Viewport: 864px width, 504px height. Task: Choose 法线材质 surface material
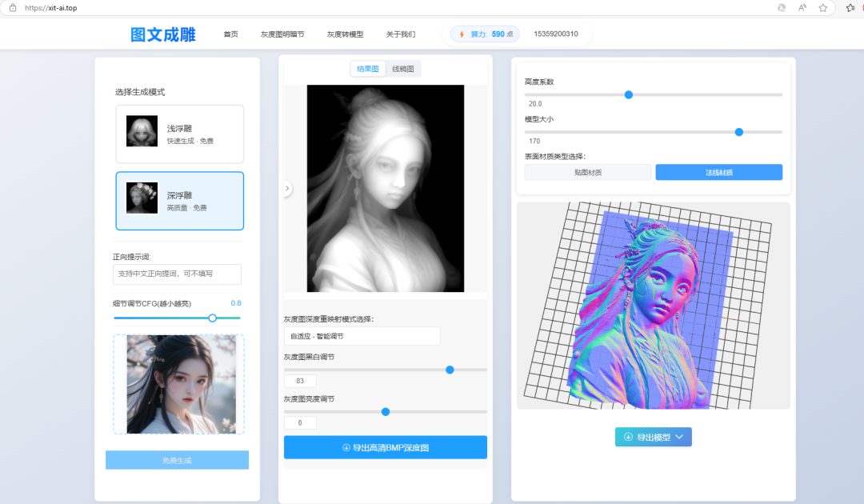coord(719,173)
